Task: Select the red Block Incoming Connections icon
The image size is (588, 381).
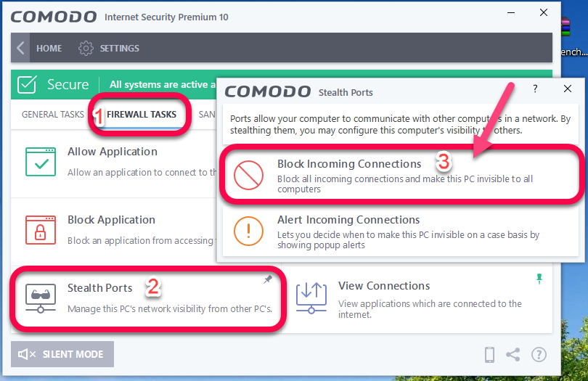Action: [x=248, y=175]
